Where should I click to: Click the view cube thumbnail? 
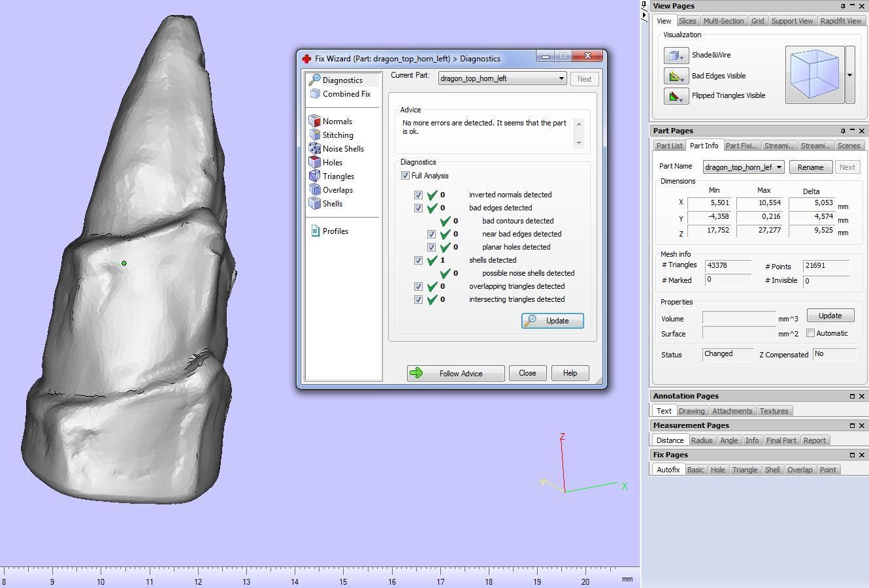815,74
